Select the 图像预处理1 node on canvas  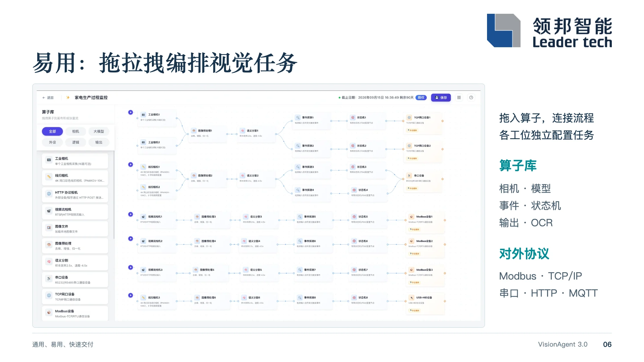pos(207,134)
